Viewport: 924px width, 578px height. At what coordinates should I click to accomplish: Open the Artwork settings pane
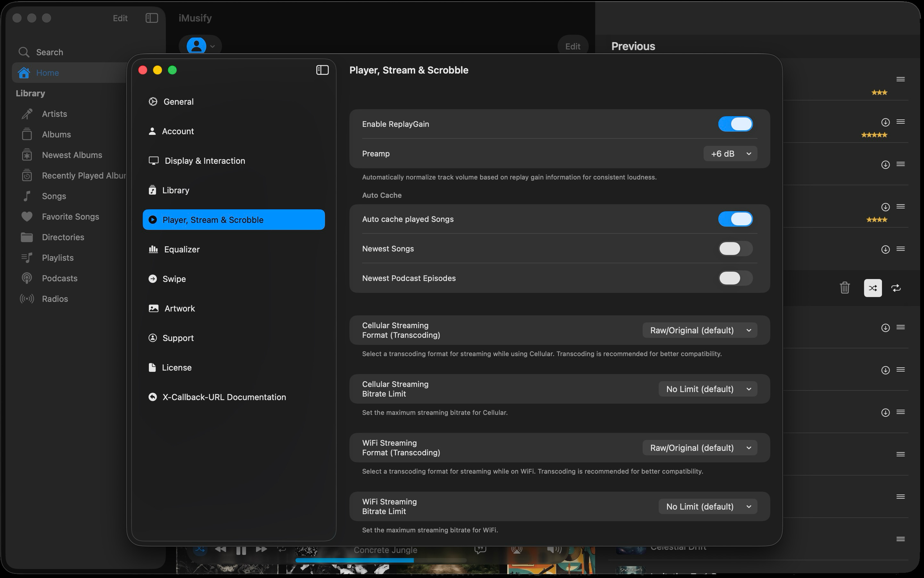(x=234, y=309)
